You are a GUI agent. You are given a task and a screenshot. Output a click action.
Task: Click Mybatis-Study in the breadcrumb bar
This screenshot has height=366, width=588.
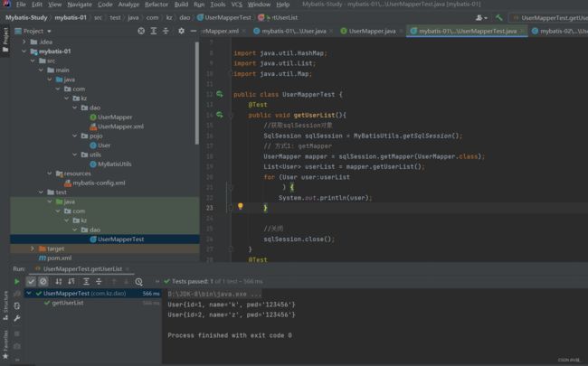click(x=26, y=17)
